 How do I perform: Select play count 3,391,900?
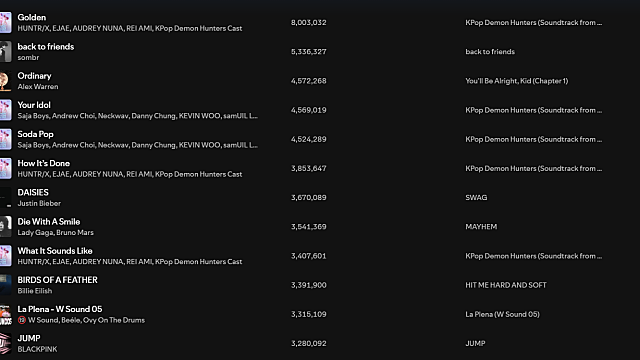click(x=309, y=285)
